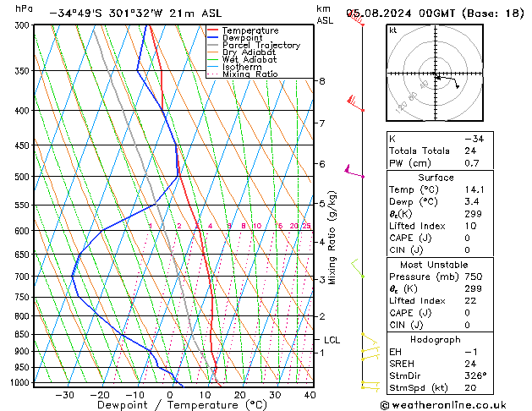Click the Surface section header
This screenshot has height=411, width=532.
tap(436, 178)
